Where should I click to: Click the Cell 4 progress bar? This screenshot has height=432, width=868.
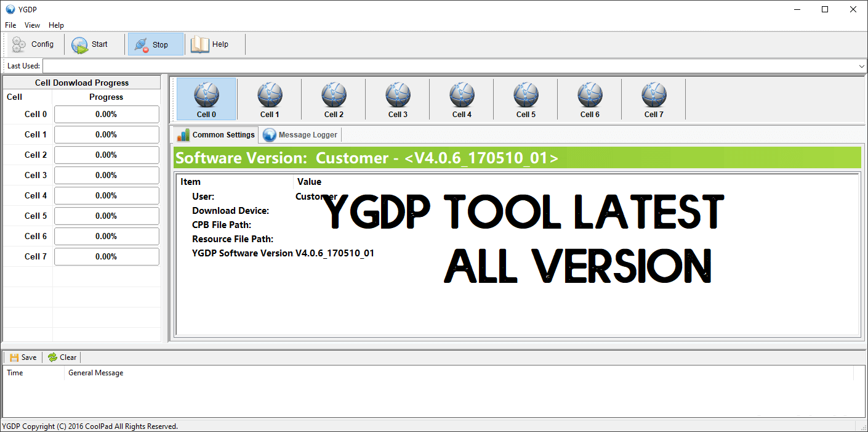click(106, 195)
